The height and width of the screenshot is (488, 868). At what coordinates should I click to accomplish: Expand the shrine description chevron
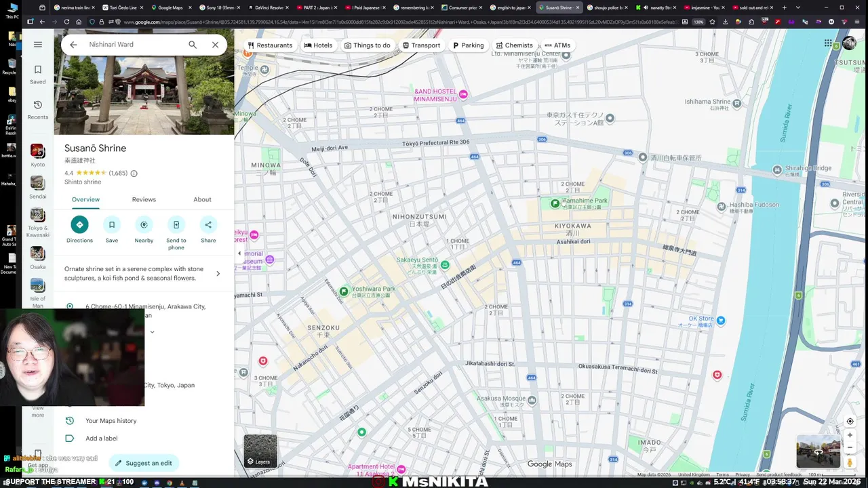218,274
